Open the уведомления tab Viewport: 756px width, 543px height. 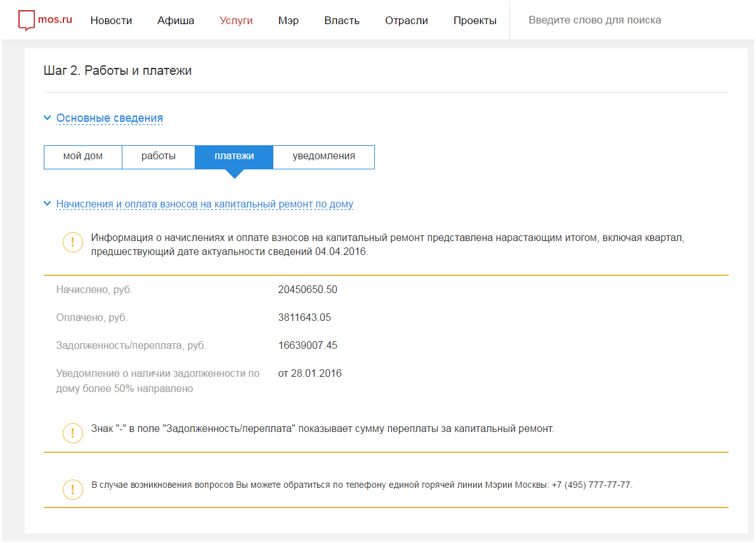point(323,157)
